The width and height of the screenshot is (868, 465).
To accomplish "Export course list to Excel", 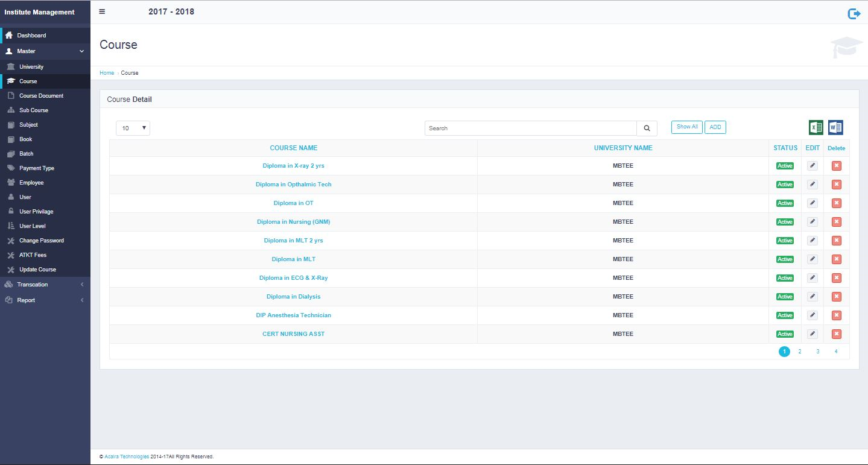I will 816,127.
